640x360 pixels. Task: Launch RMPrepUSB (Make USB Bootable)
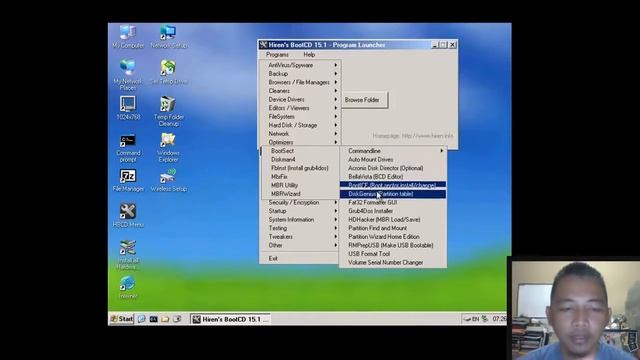pyautogui.click(x=393, y=245)
